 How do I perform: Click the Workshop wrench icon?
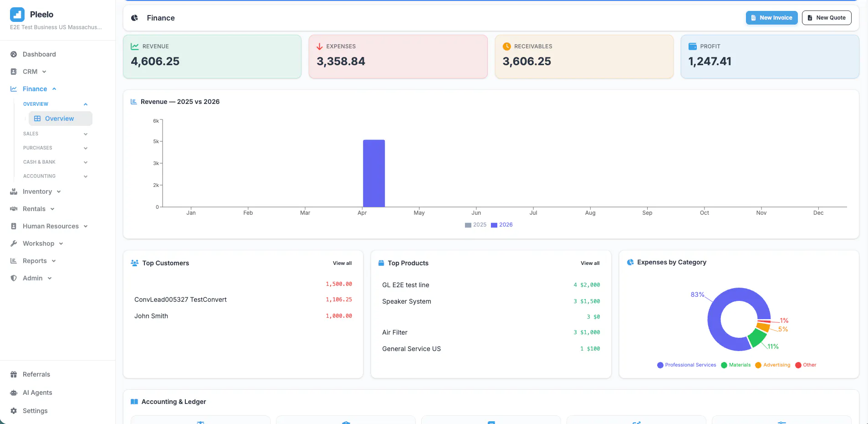point(14,243)
